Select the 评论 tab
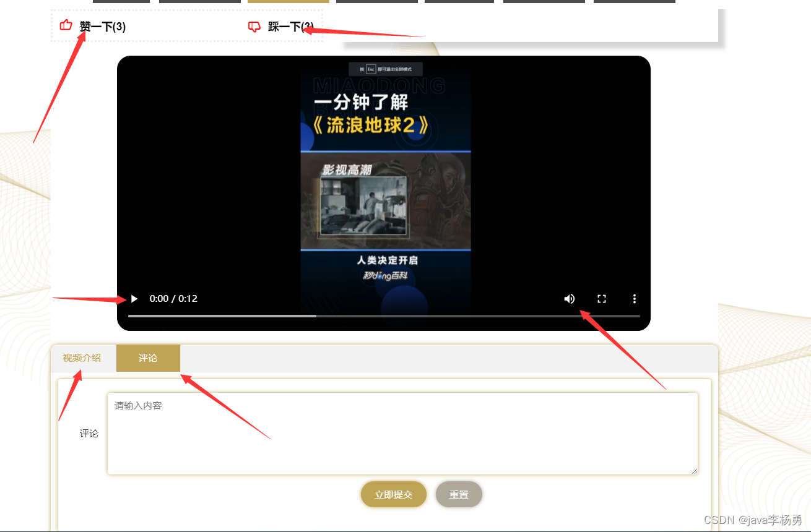This screenshot has width=811, height=532. pos(148,358)
